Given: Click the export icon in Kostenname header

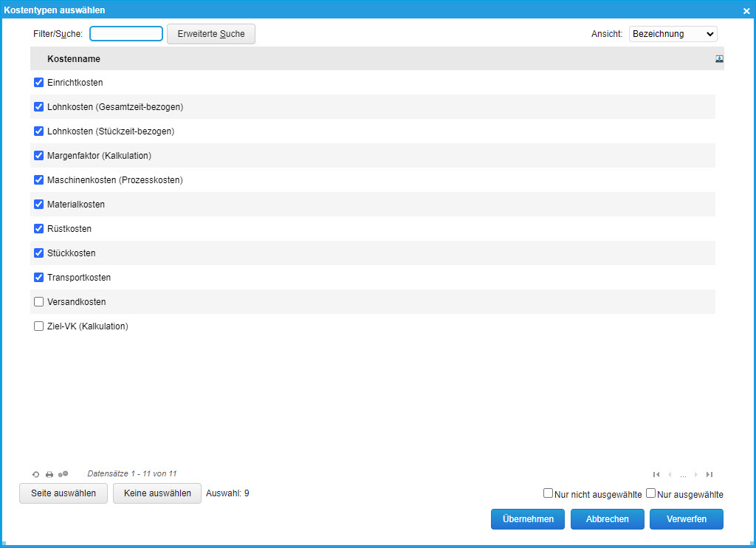Looking at the screenshot, I should pyautogui.click(x=719, y=59).
